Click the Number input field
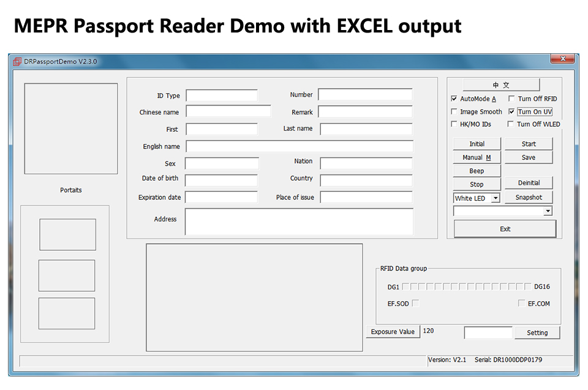The height and width of the screenshot is (390, 588). pyautogui.click(x=365, y=94)
